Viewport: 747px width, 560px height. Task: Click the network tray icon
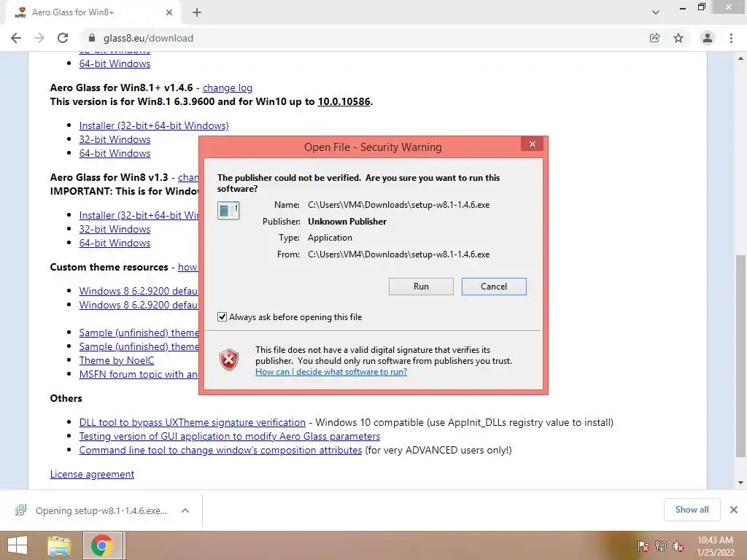pyautogui.click(x=661, y=545)
